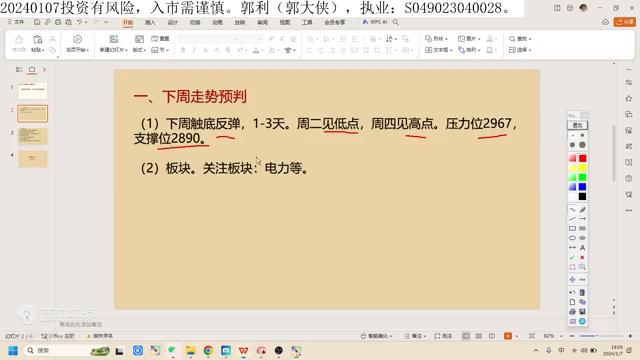The image size is (640, 360).
Task: Switch to normal view in status bar
Action: pos(466,336)
